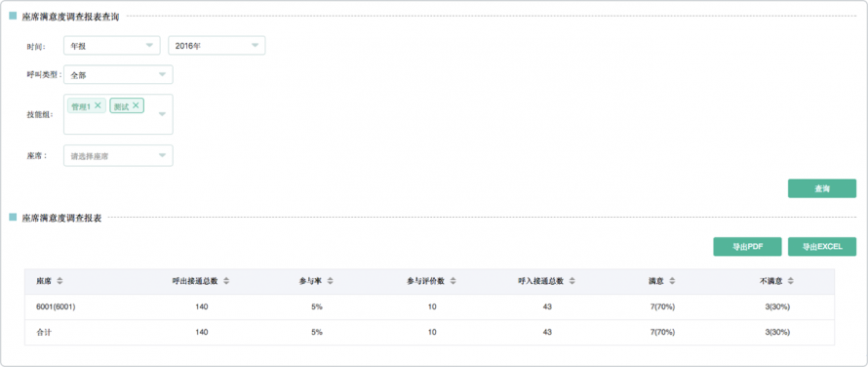
Task: Sort by 满意 column arrows
Action: pos(672,281)
